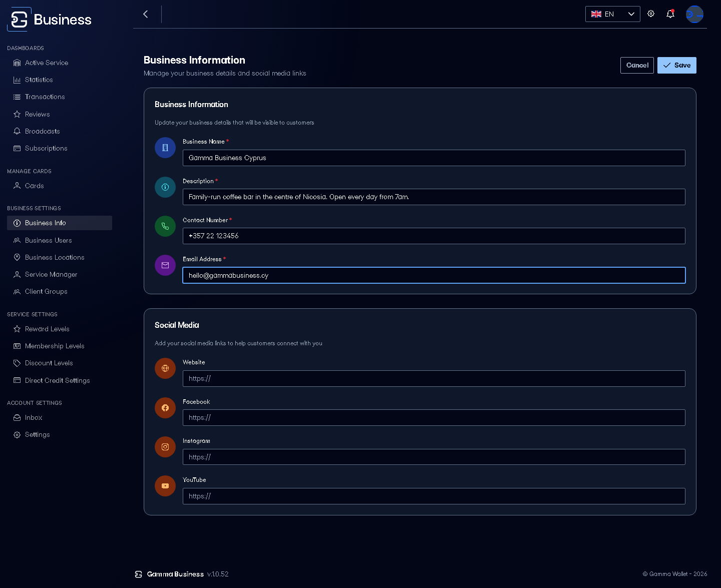Focus the Website URL field
Viewport: 721px width, 588px height.
pos(434,379)
